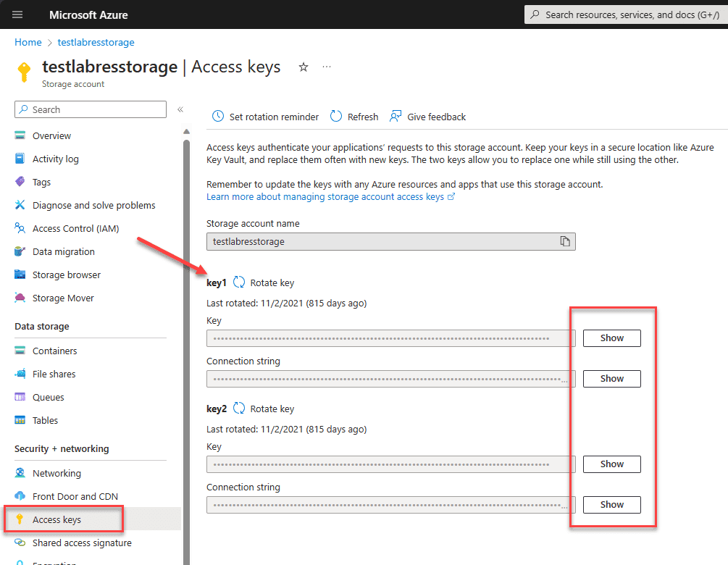Click the Queues icon
Screen dimensions: 728x565
[x=20, y=397]
